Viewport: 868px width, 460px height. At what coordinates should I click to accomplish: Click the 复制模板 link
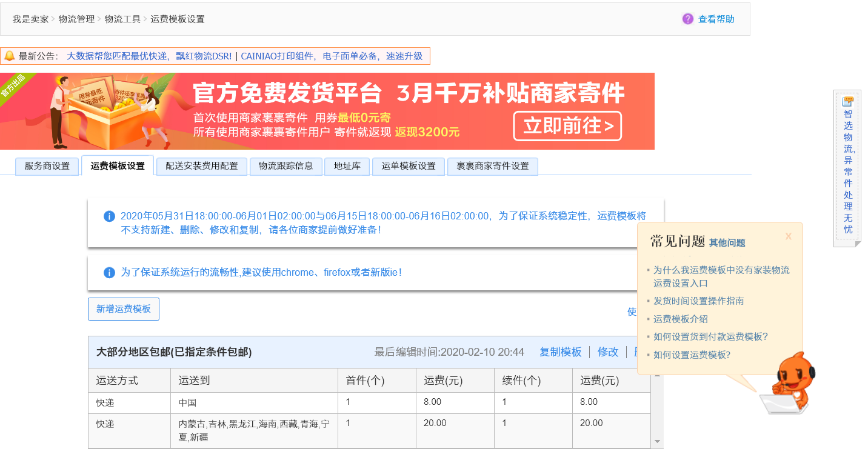point(559,352)
